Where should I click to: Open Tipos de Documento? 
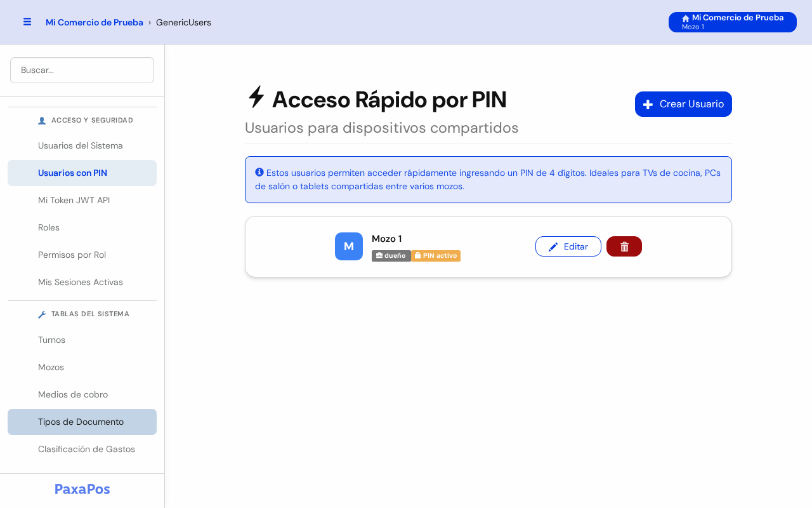click(x=82, y=422)
